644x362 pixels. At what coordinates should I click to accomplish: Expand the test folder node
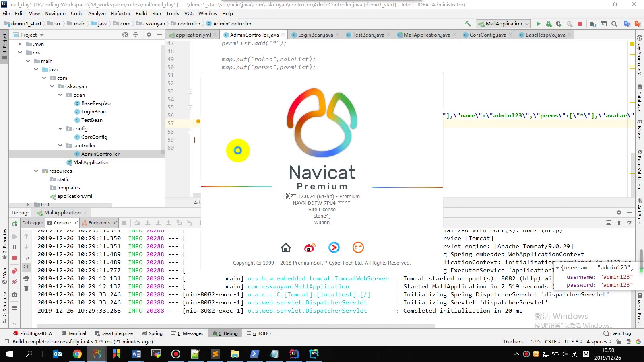[28, 204]
